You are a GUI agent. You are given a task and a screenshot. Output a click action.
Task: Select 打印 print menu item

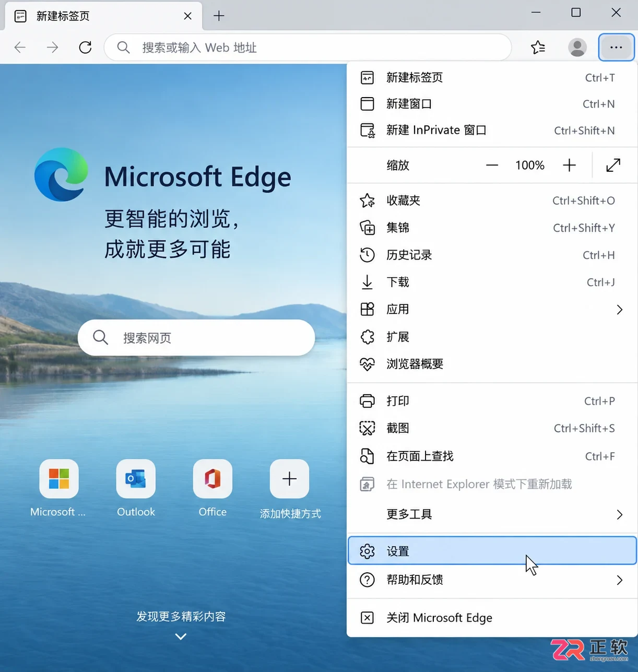[x=492, y=401]
